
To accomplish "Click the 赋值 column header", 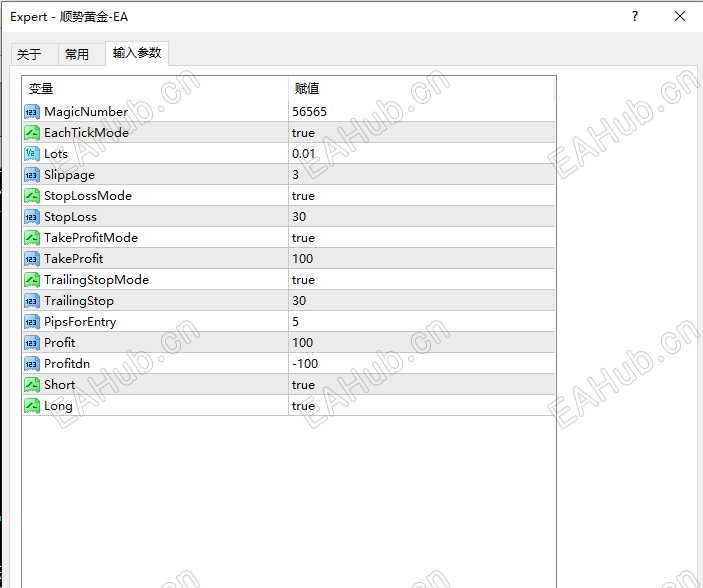I will [421, 89].
